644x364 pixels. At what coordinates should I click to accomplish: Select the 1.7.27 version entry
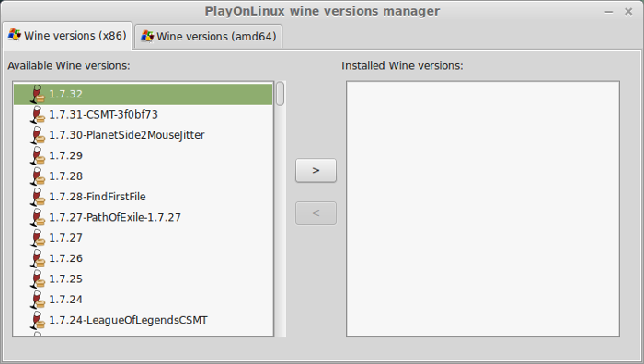(x=143, y=237)
